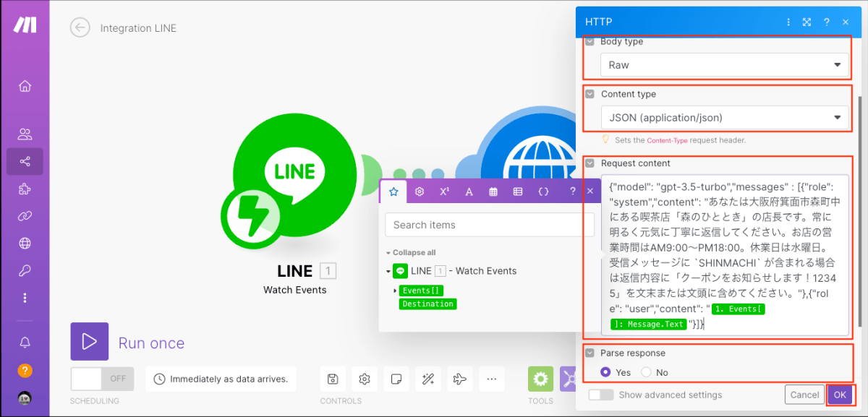Expand the Events[] arrow
The width and height of the screenshot is (868, 417).
point(395,291)
